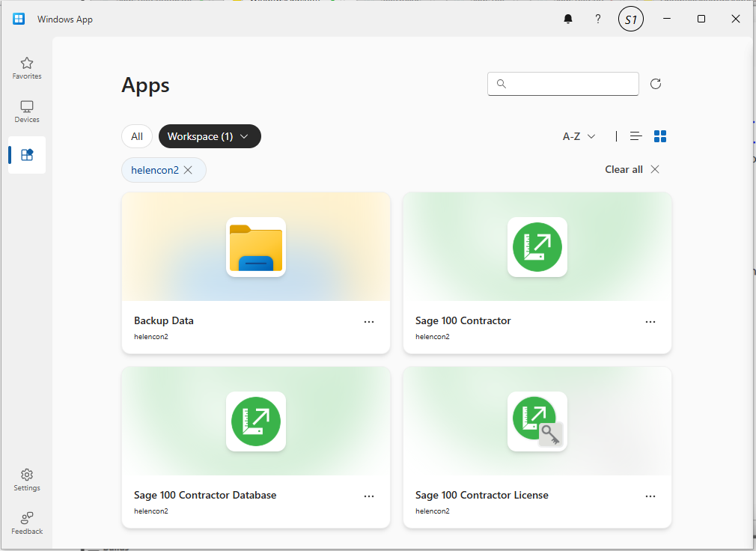Screen dimensions: 756x551
Task: Click the Sage 100 Contractor title text
Action: click(463, 320)
